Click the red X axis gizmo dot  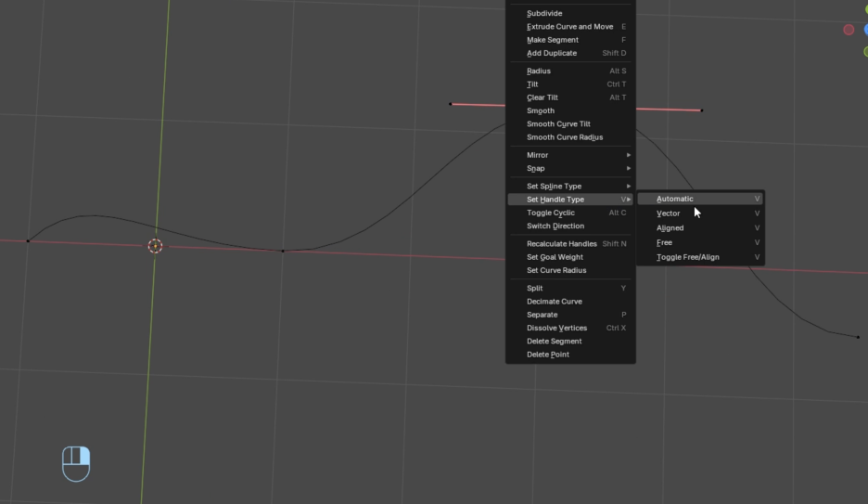[x=849, y=30]
